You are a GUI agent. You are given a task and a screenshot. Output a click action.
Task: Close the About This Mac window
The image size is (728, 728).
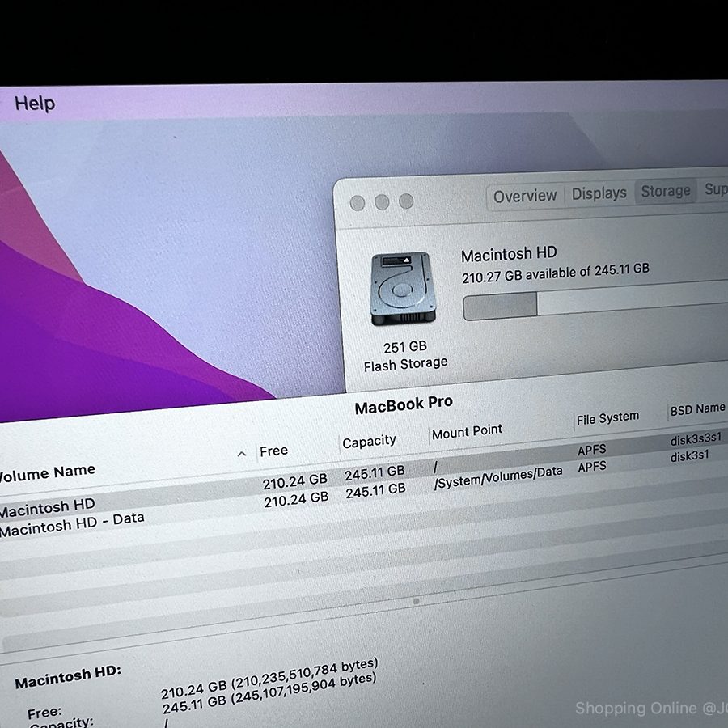(x=357, y=203)
